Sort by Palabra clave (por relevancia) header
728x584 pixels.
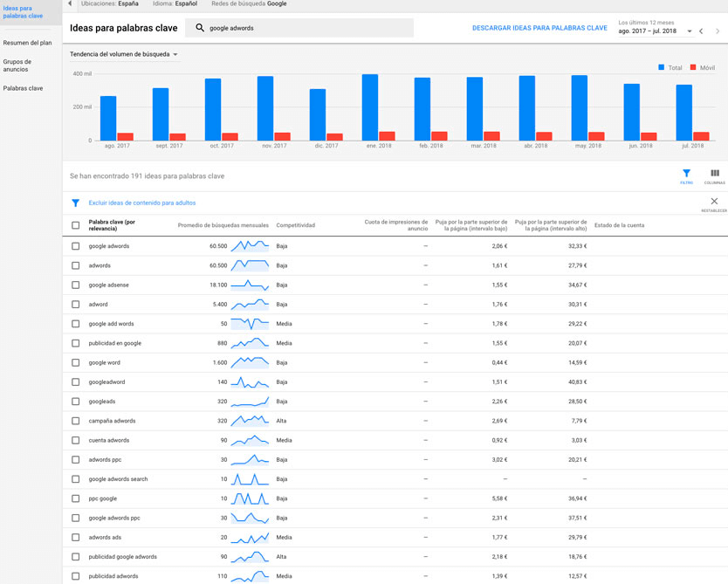point(112,225)
